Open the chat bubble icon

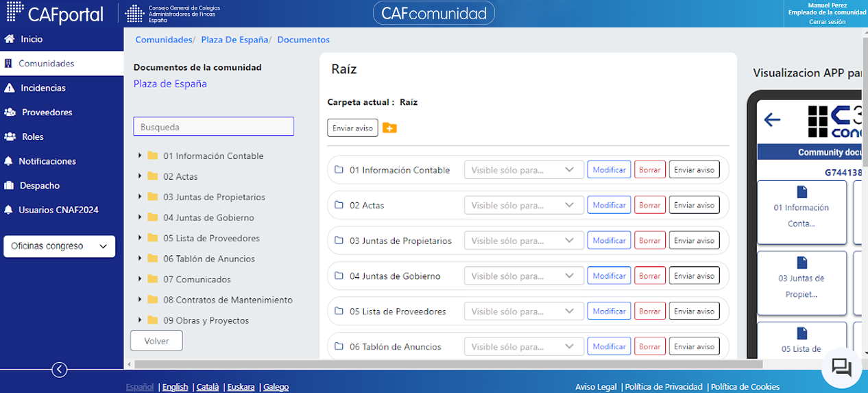point(841,368)
